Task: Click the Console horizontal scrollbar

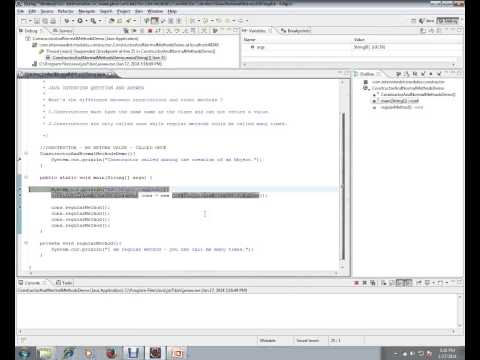Action: (237, 332)
